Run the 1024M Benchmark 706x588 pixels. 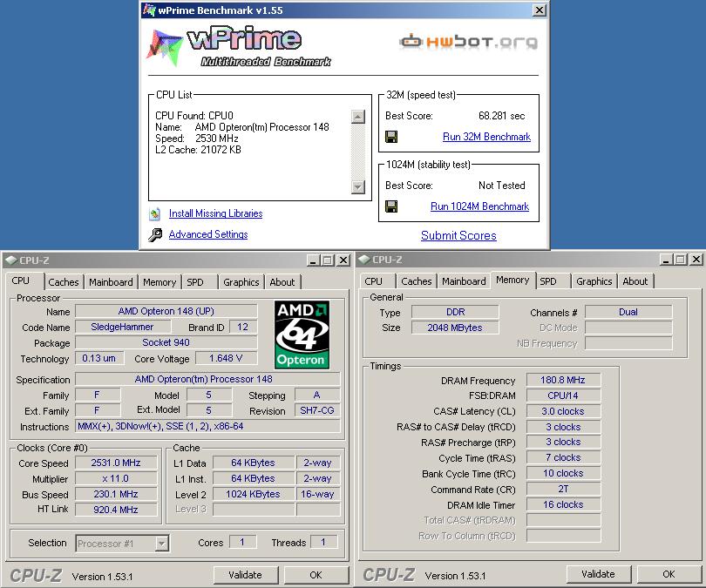479,206
